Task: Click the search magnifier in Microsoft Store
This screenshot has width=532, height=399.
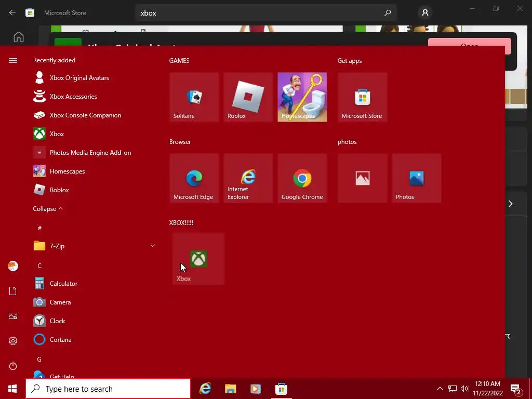Action: point(388,13)
